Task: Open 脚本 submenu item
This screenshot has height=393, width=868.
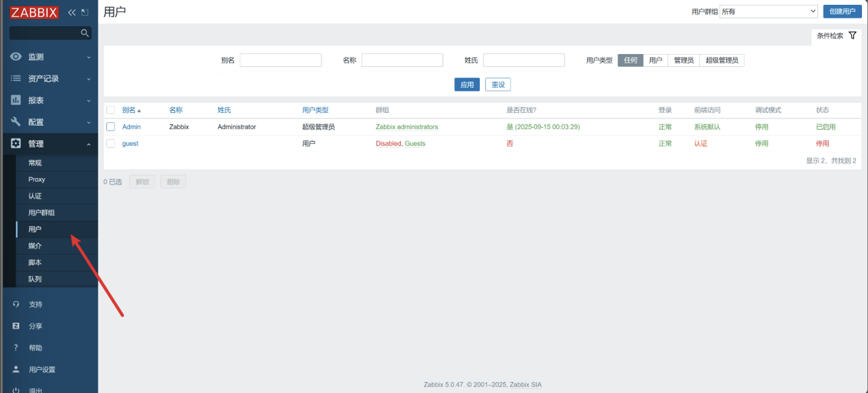Action: pos(57,262)
